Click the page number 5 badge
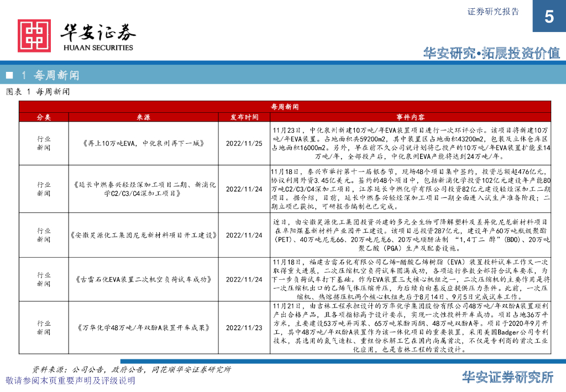 point(549,16)
